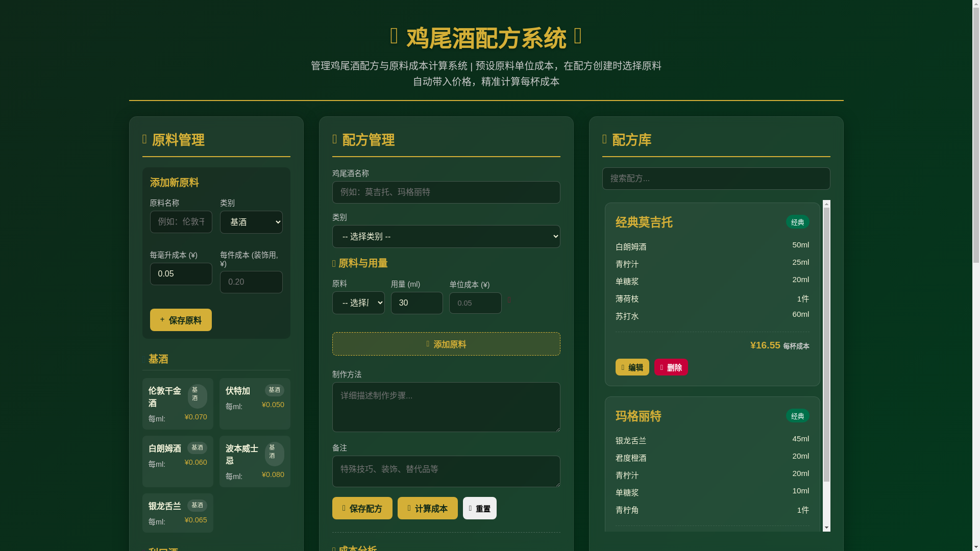Click the ingredient name input field
The height and width of the screenshot is (551, 980).
pyautogui.click(x=181, y=222)
